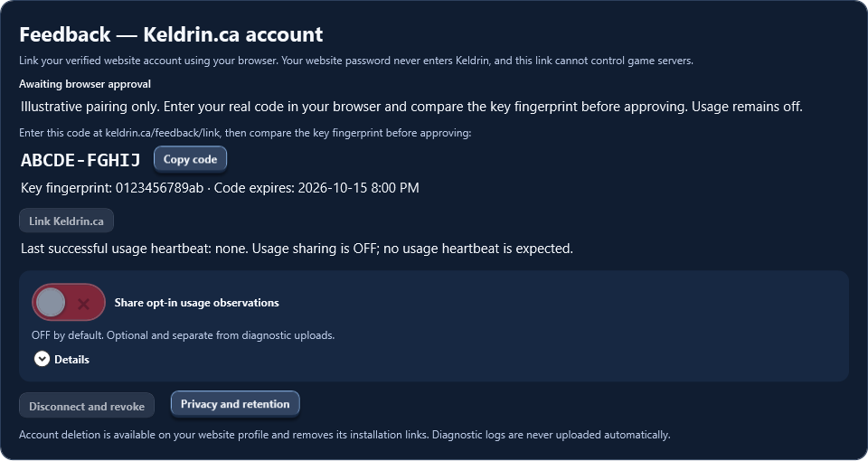Click the Link Keldrin.ca button

(66, 221)
